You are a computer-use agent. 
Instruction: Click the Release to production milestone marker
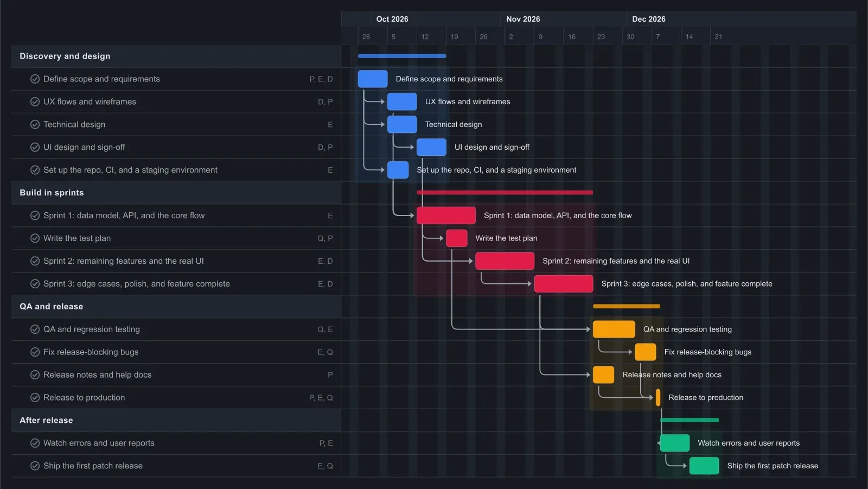pos(658,398)
